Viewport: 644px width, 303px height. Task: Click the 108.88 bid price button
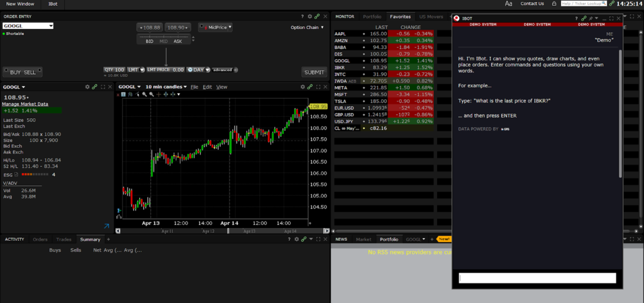(150, 28)
